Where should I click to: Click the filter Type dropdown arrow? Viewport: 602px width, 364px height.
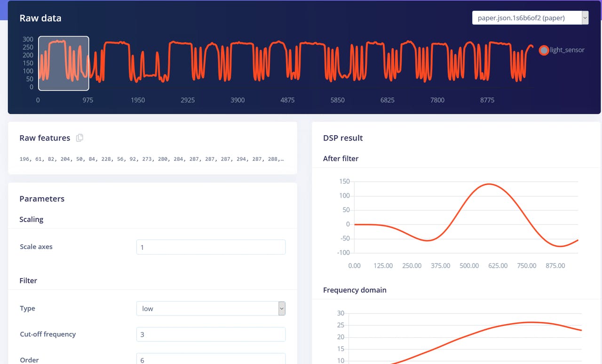pos(281,309)
